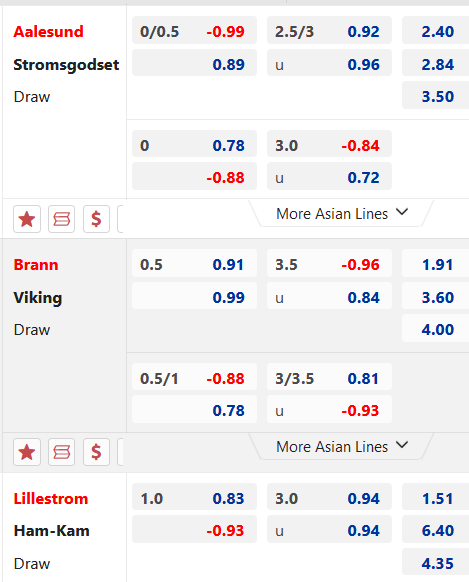Image resolution: width=469 pixels, height=582 pixels.
Task: Click the favorite star icon for Aalesund match
Action: pos(27,219)
